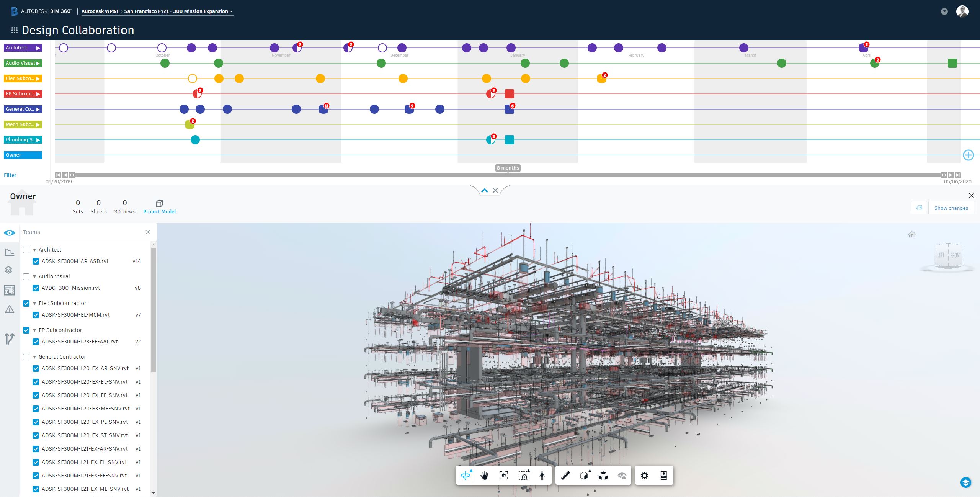Click the plus icon on Owner timeline
Image resolution: width=980 pixels, height=497 pixels.
[969, 155]
